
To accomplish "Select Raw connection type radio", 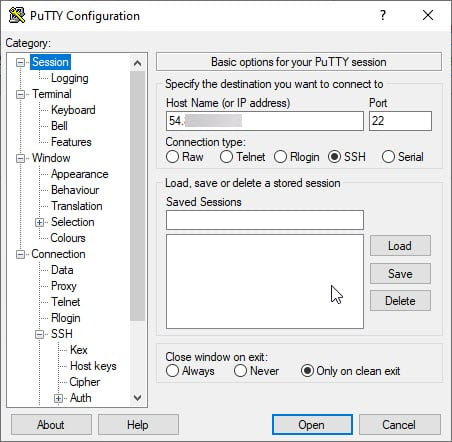I will click(x=172, y=157).
